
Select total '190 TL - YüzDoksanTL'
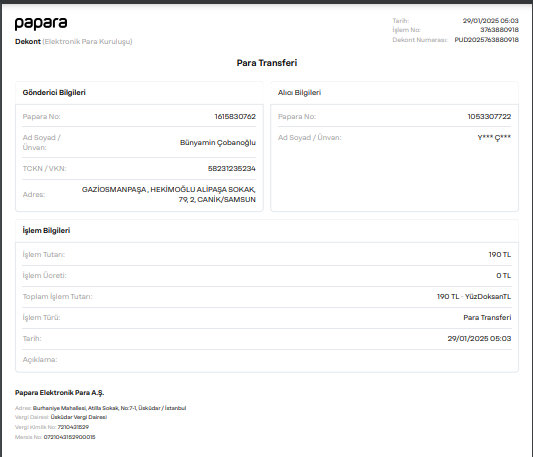474,297
